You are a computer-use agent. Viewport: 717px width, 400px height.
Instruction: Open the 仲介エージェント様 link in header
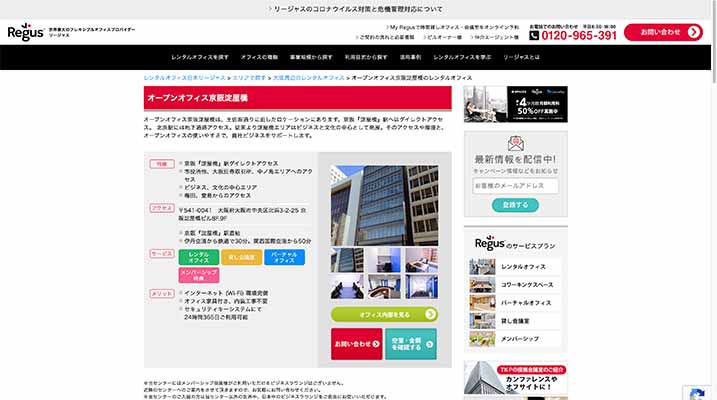(x=495, y=37)
